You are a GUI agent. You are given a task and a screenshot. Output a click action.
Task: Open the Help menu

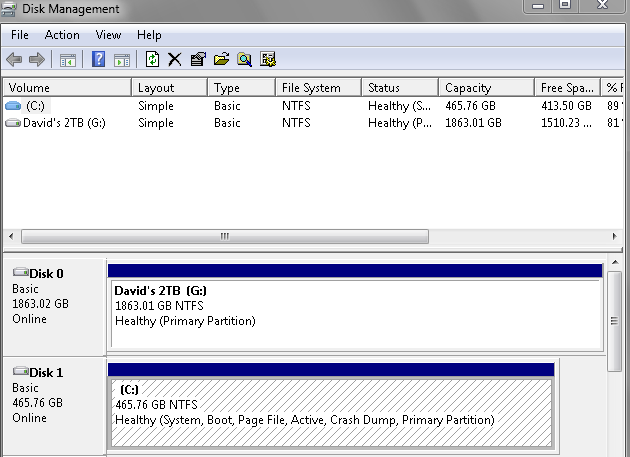point(149,35)
